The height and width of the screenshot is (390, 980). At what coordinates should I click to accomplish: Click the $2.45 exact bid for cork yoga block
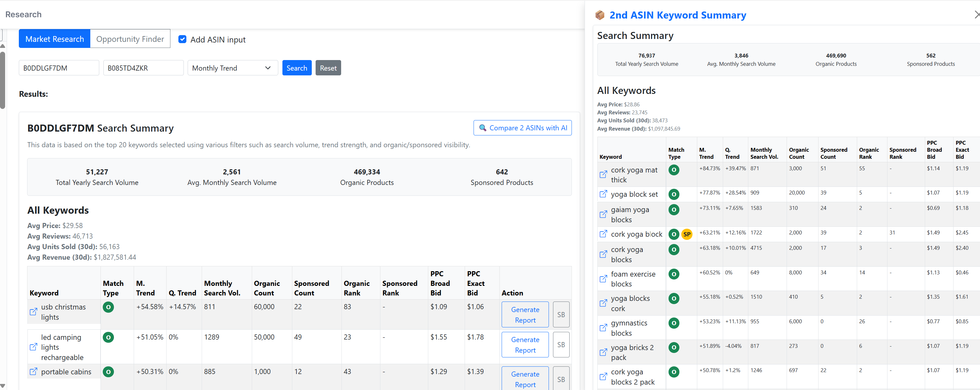click(962, 233)
